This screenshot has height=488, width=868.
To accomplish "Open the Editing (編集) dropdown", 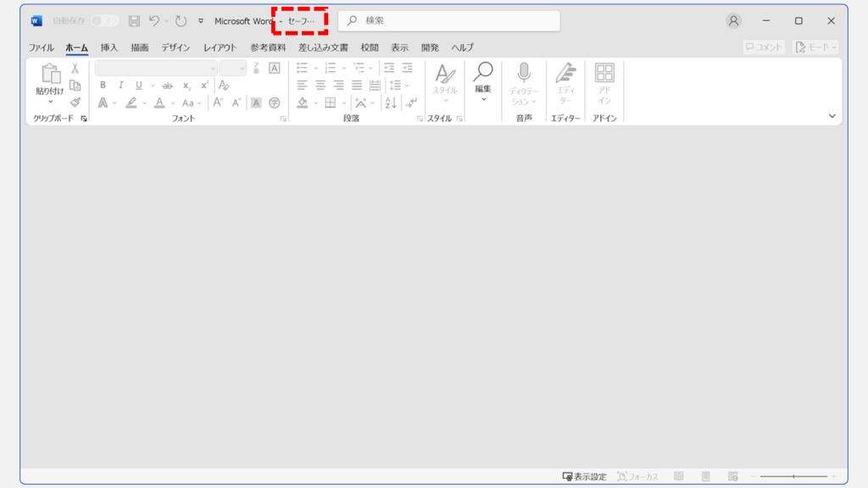I will tap(483, 82).
